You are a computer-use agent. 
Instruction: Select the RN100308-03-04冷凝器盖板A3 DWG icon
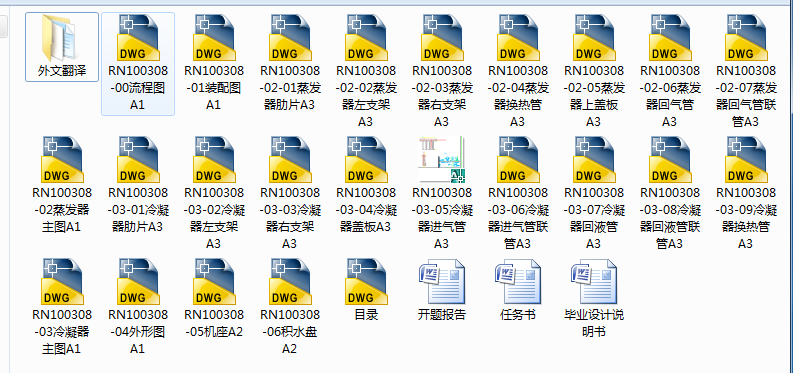click(x=366, y=160)
